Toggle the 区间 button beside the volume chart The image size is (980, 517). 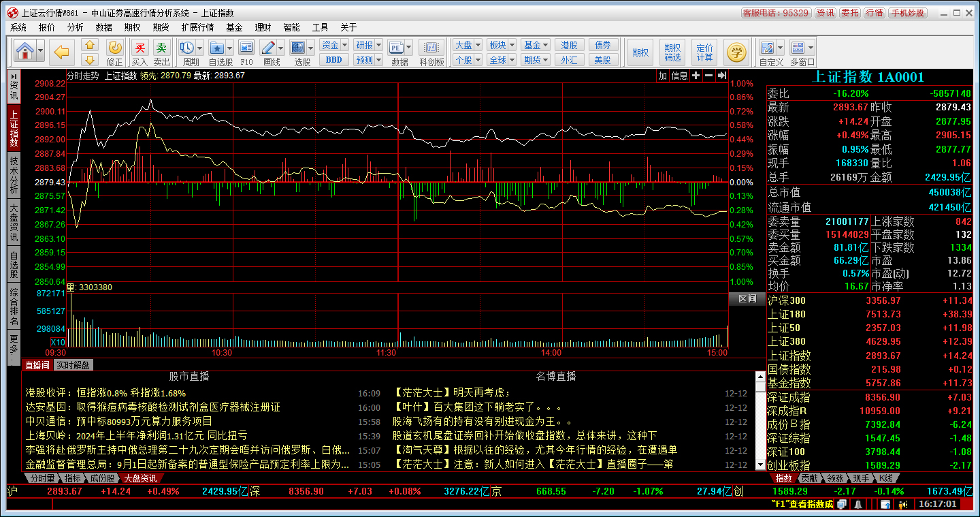coord(747,299)
